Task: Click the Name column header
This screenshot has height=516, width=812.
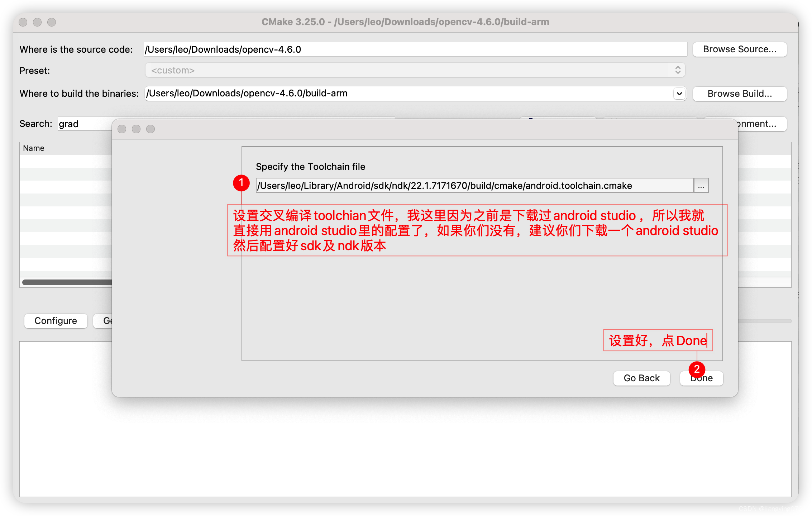Action: pyautogui.click(x=34, y=148)
